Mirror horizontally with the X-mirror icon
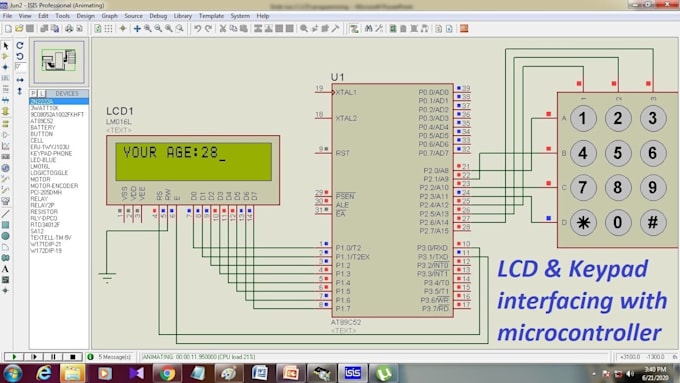 (x=20, y=80)
